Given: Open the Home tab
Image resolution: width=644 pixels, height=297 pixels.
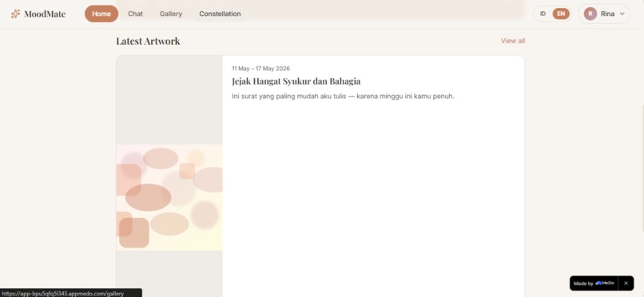Looking at the screenshot, I should (x=101, y=14).
